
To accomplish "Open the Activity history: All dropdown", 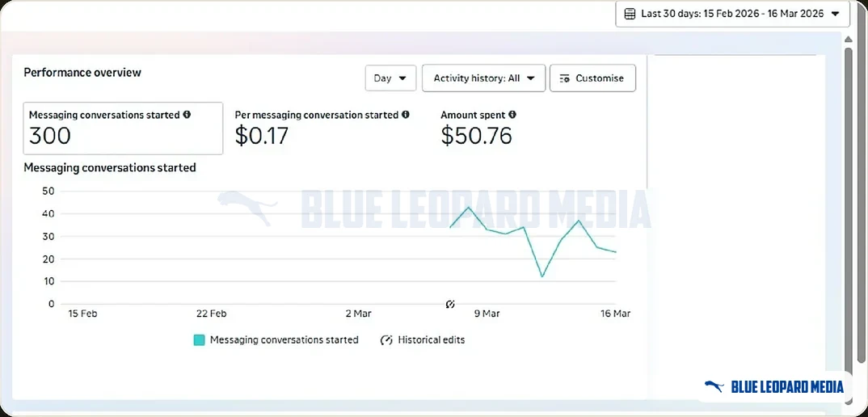I will (484, 78).
